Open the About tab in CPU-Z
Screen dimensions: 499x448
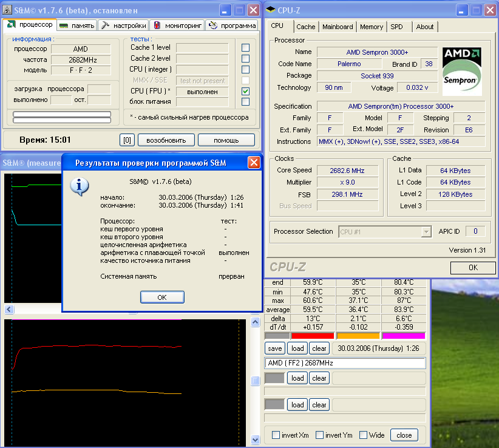(x=425, y=27)
